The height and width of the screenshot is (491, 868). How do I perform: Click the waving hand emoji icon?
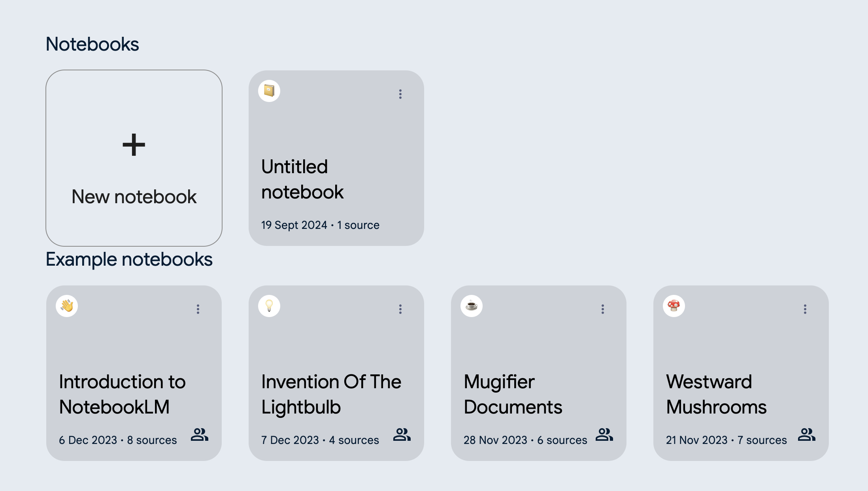click(67, 306)
